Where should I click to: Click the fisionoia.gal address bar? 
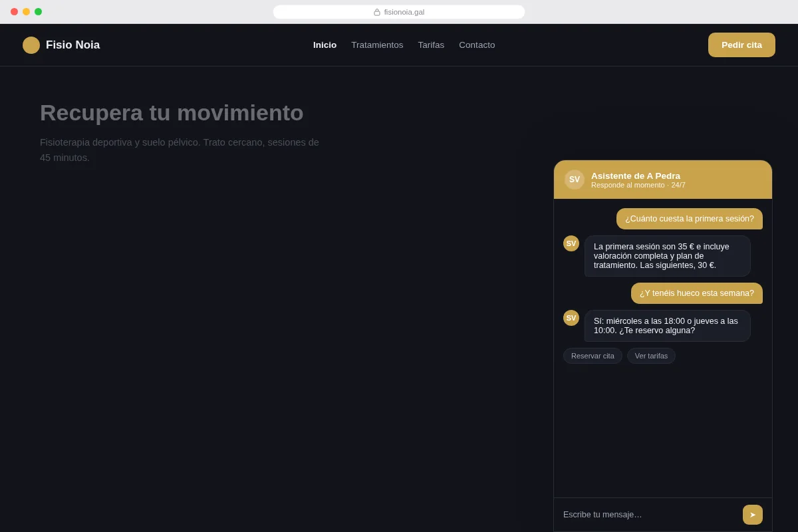point(399,12)
